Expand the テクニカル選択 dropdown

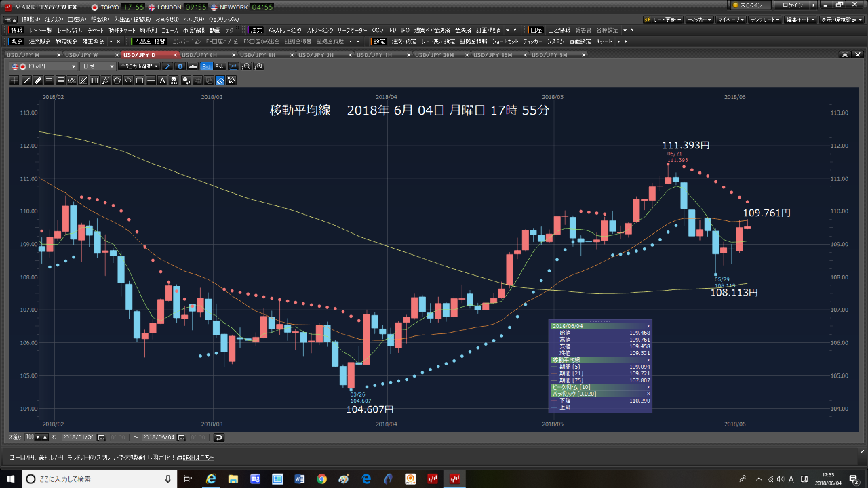click(x=138, y=66)
